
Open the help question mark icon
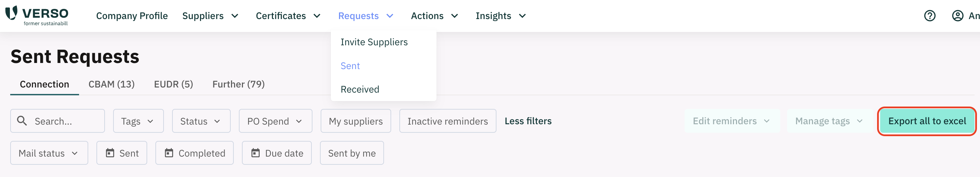click(930, 16)
